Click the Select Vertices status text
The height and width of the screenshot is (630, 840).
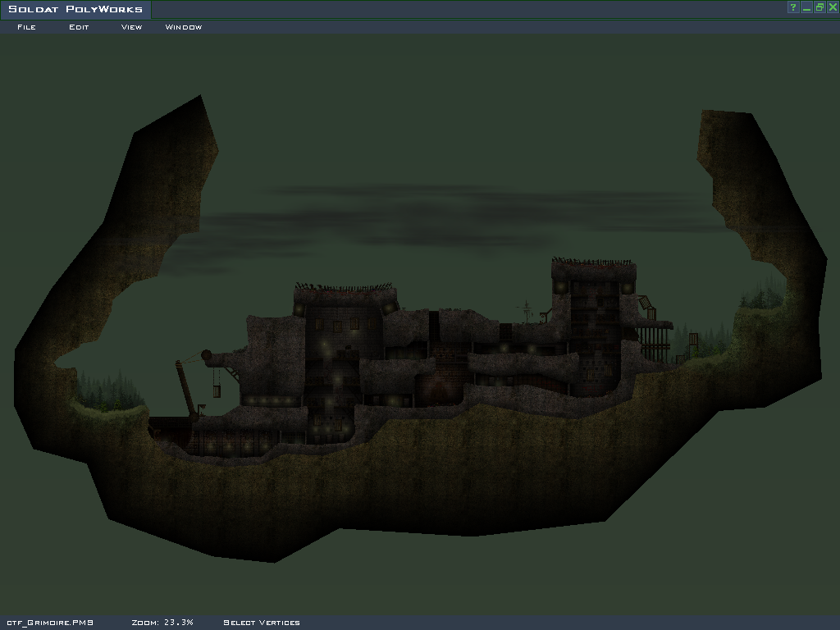pos(262,623)
